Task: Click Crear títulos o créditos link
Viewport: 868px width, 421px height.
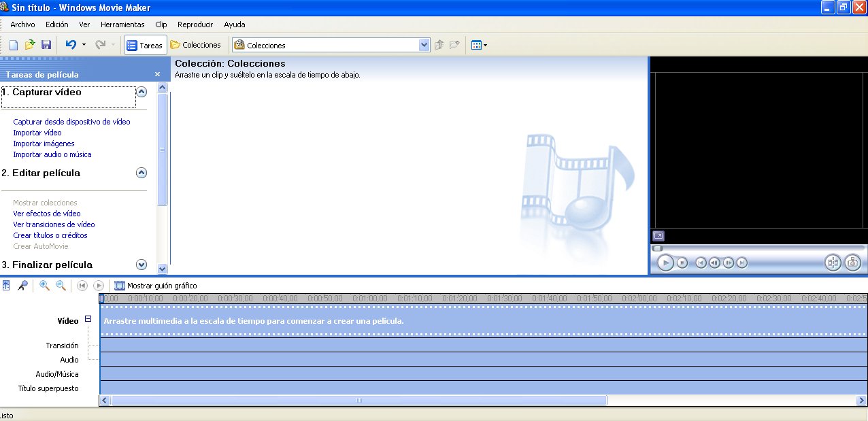Action: pos(50,235)
